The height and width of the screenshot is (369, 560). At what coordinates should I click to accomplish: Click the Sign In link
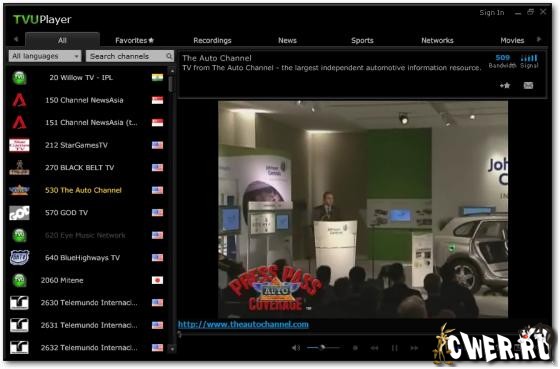[x=491, y=13]
